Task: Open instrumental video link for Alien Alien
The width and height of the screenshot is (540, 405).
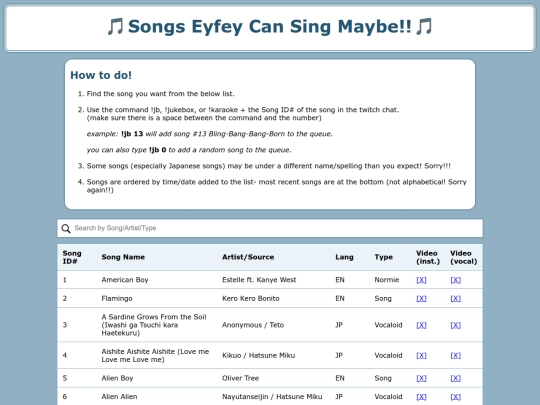Action: [x=421, y=397]
